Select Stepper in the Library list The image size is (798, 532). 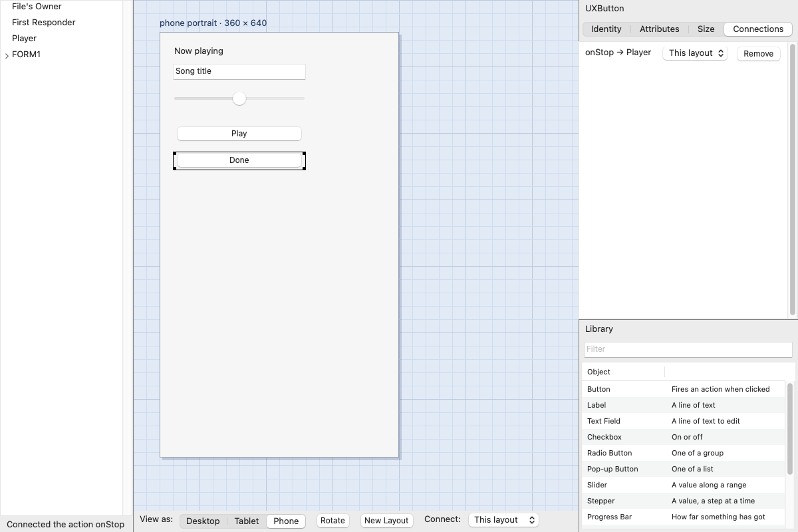[683, 501]
